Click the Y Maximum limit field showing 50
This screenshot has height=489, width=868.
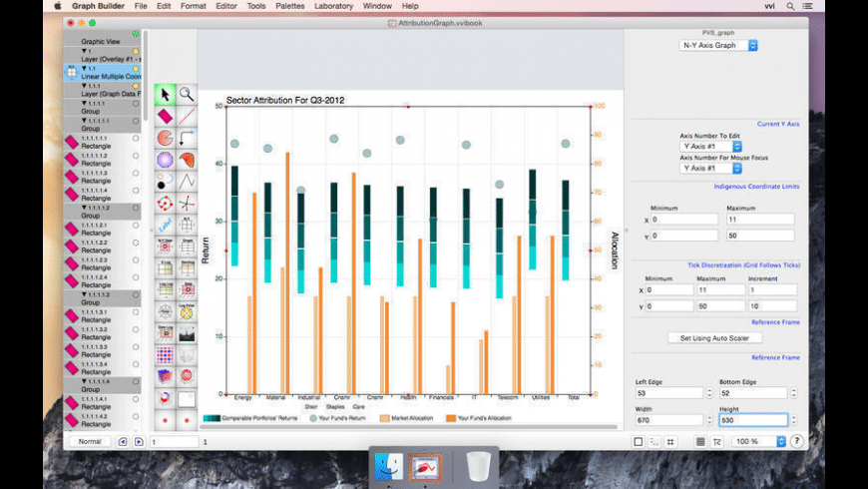(760, 236)
